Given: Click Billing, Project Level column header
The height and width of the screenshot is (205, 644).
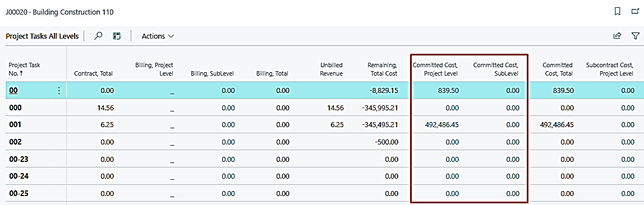Looking at the screenshot, I should click(x=154, y=69).
